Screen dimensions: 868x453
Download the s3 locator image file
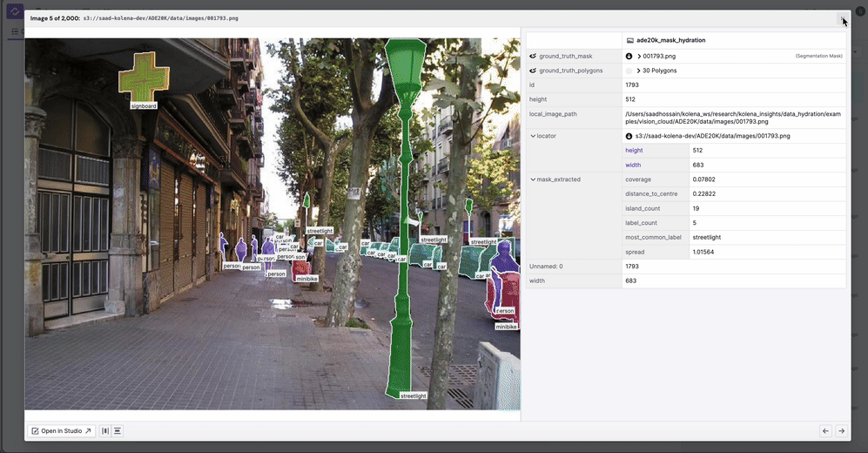tap(629, 136)
